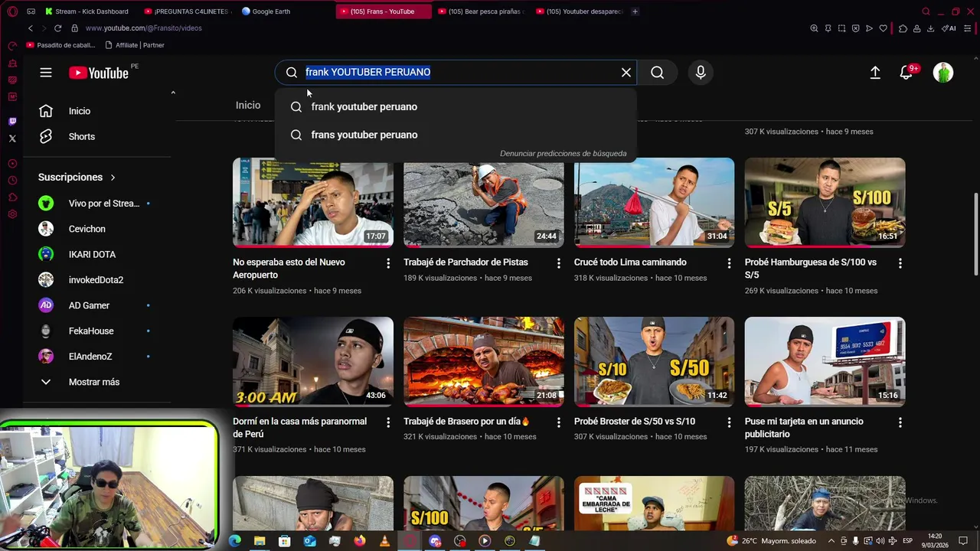Open the Hamburguesa S/100 vs S/5 thumbnail
The height and width of the screenshot is (551, 980).
825,203
